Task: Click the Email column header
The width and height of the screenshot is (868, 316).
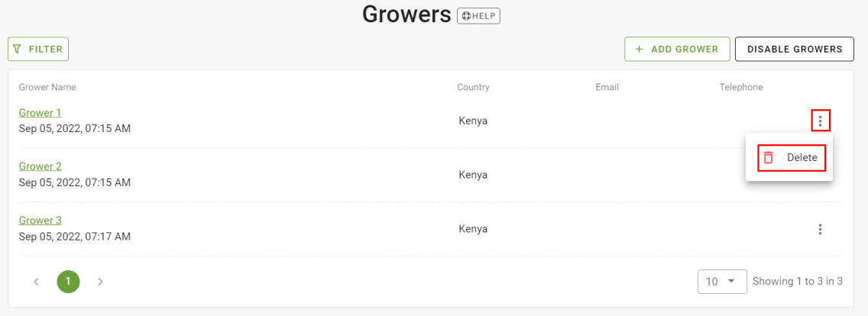Action: (607, 87)
